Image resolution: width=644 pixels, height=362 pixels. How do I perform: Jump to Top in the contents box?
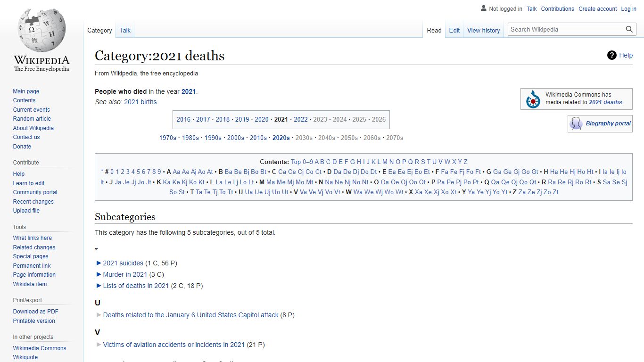[x=296, y=162]
